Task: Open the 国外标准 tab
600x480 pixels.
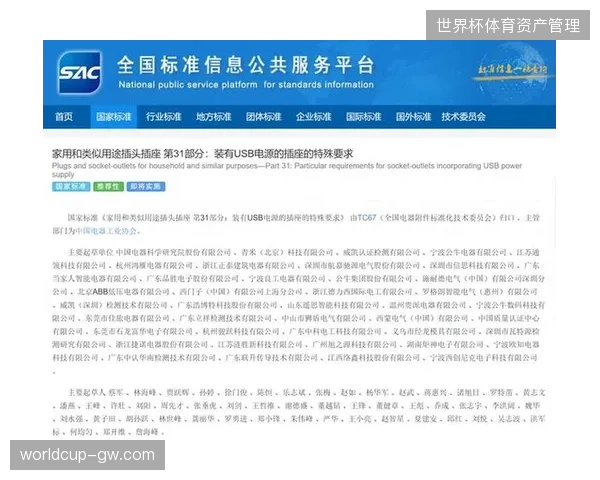Action: (413, 117)
